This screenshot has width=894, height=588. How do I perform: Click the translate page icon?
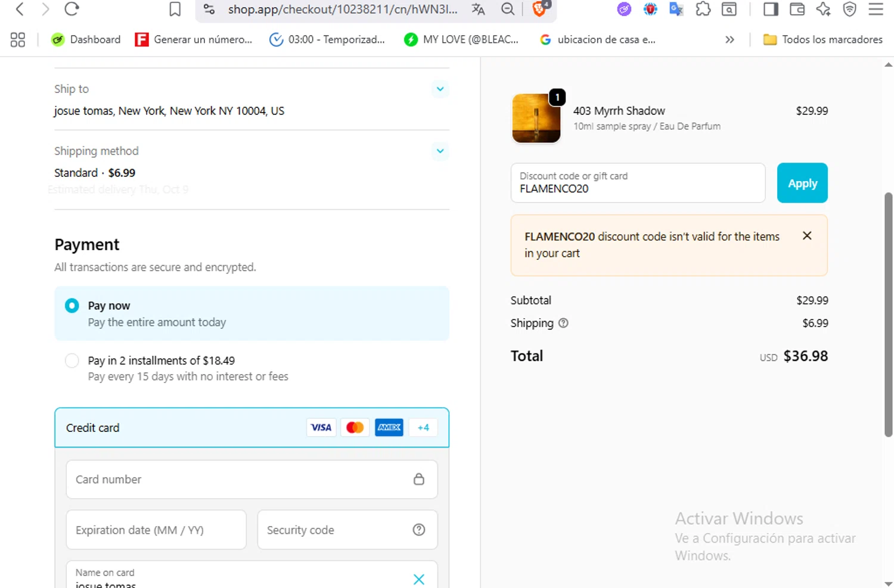(x=478, y=9)
